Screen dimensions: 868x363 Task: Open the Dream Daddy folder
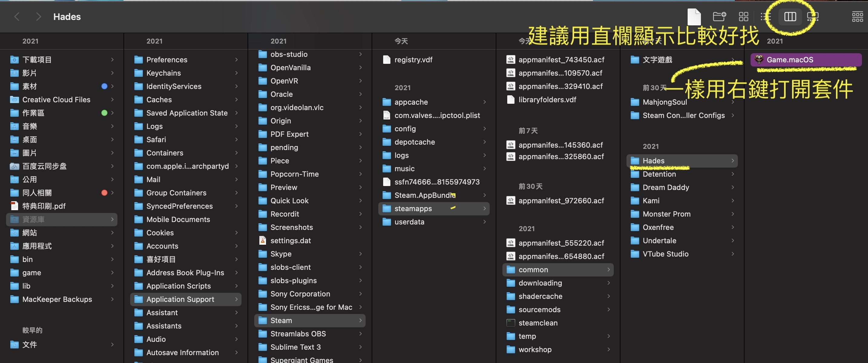coord(682,187)
